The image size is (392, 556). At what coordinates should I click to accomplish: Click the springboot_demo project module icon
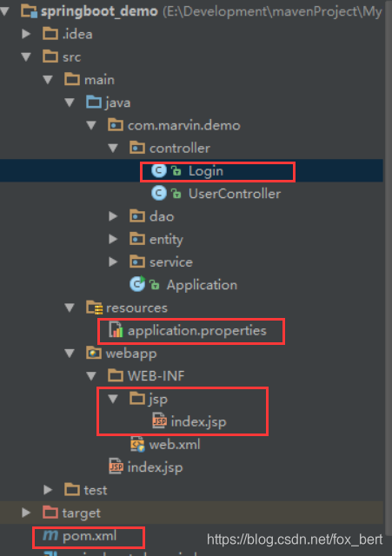point(29,11)
